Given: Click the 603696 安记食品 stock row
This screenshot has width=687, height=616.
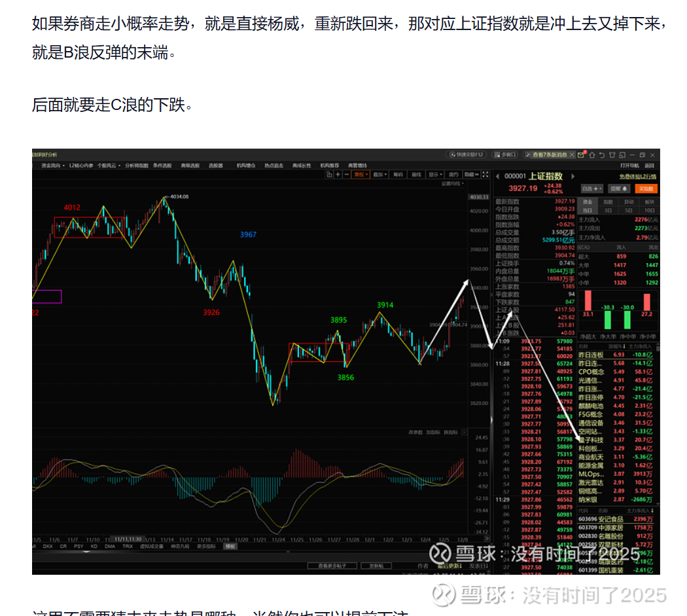Looking at the screenshot, I should coord(616,519).
